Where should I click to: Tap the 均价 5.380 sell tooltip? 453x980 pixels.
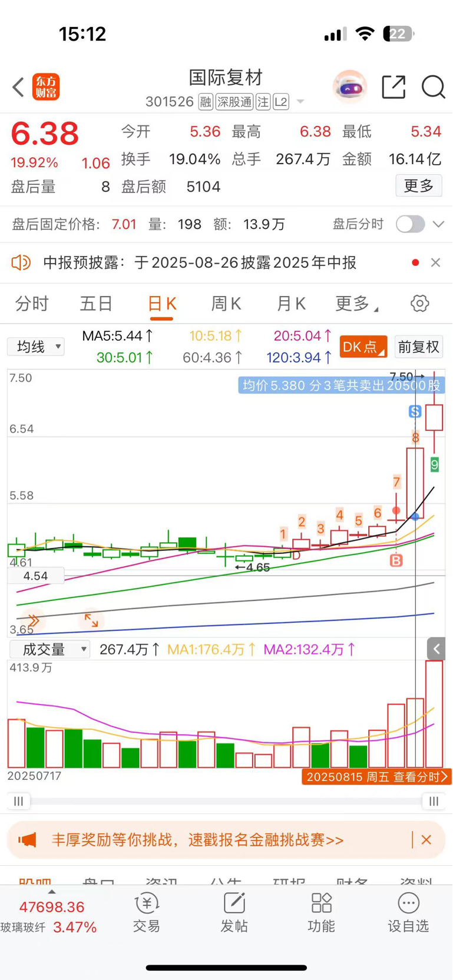click(x=342, y=386)
